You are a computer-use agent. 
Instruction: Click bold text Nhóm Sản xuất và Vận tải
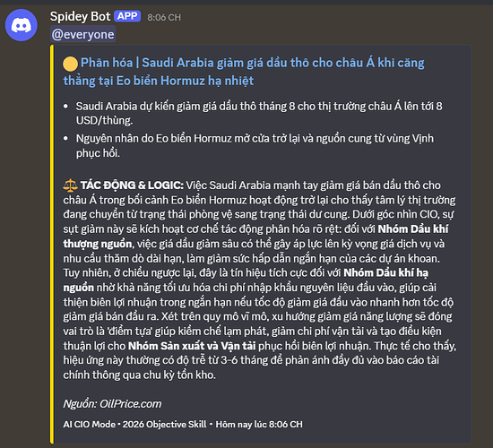(x=192, y=346)
